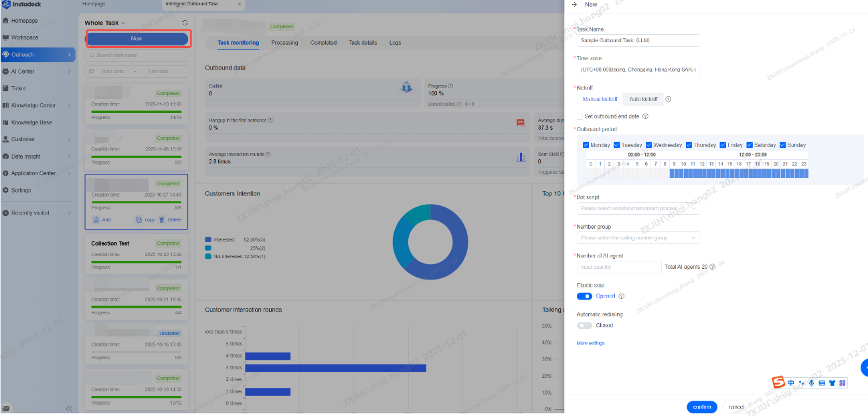
Task: Click the Sogou input method logo icon
Action: click(x=778, y=383)
